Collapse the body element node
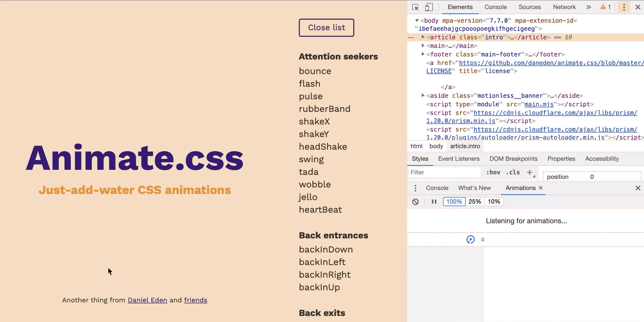The height and width of the screenshot is (322, 644). (417, 20)
